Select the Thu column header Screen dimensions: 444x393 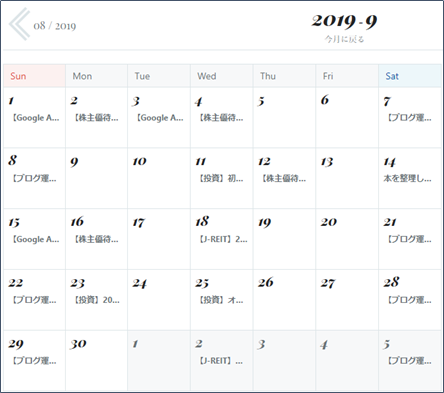284,76
